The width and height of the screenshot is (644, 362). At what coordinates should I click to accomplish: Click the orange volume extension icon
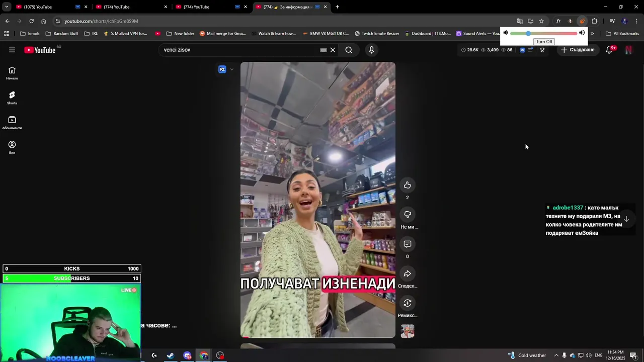tap(582, 21)
